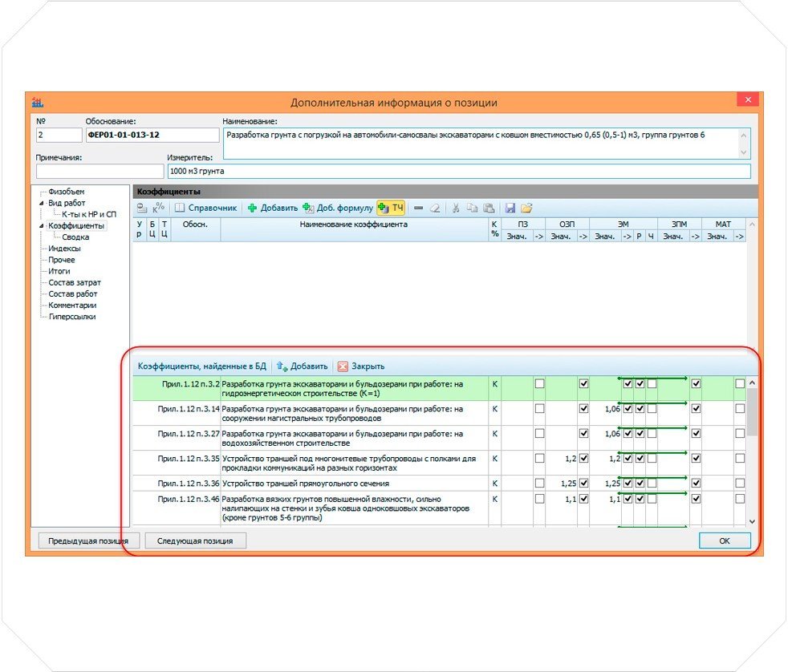This screenshot has height=672, width=788.
Task: Click the Примечания input field
Action: [100, 172]
